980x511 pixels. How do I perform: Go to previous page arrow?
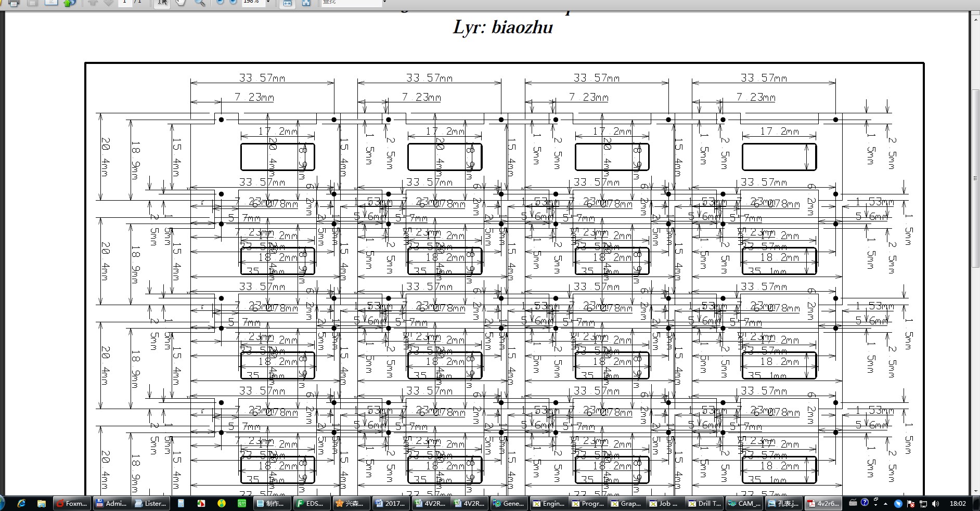click(x=92, y=3)
